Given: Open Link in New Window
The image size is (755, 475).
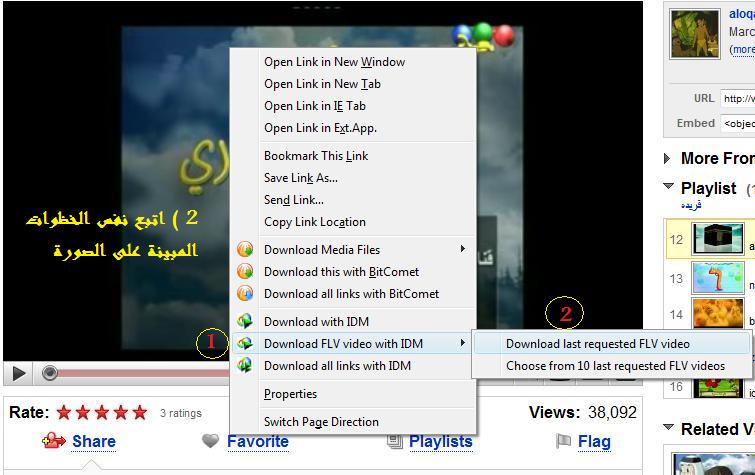Looking at the screenshot, I should [334, 62].
